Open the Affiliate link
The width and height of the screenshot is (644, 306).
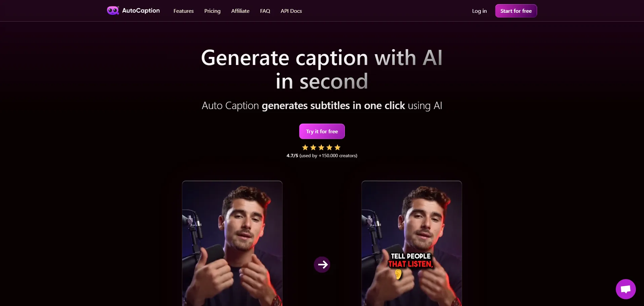(x=240, y=11)
